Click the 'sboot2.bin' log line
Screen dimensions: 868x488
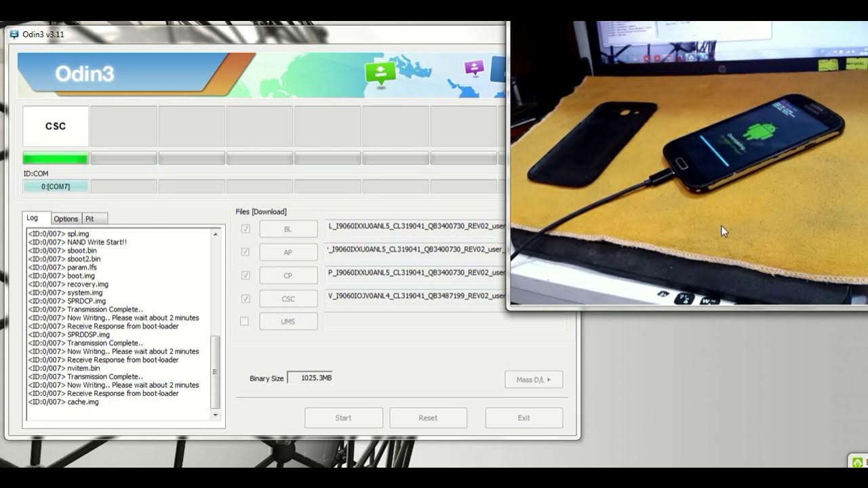coord(64,259)
